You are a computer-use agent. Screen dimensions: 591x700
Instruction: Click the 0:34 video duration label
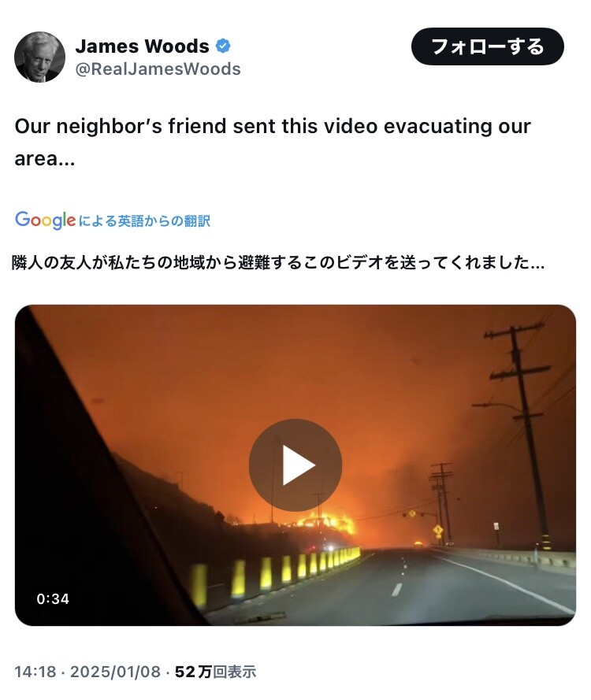point(53,598)
